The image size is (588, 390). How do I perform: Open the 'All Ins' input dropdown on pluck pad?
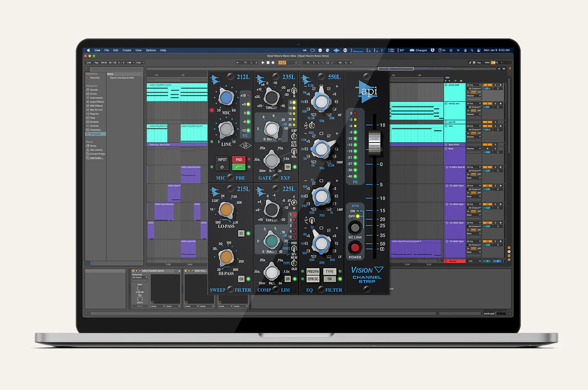[474, 85]
